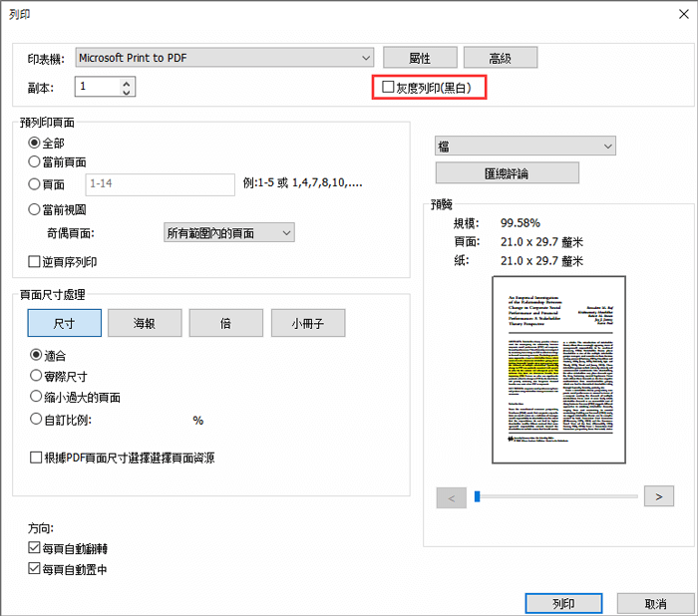Enable 灰度列印(黑白) grayscale checkbox
Image resolution: width=698 pixels, height=616 pixels.
point(389,89)
